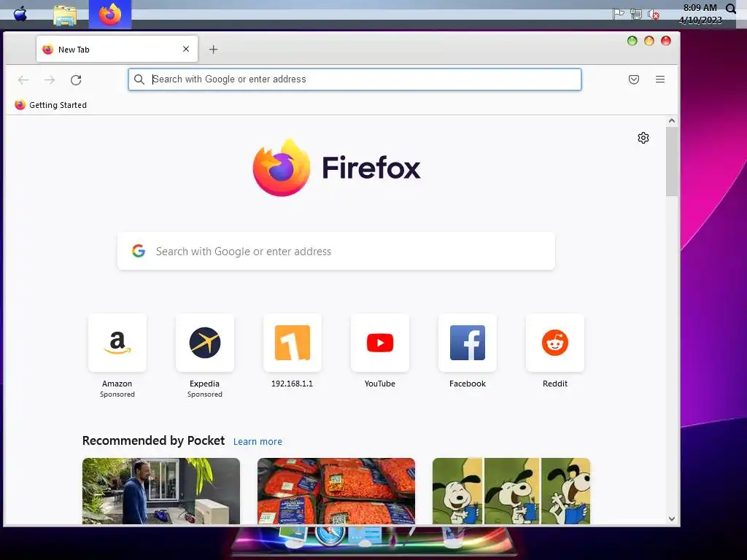The image size is (747, 560).
Task: Open File Explorer from the top taskbar
Action: pyautogui.click(x=65, y=15)
